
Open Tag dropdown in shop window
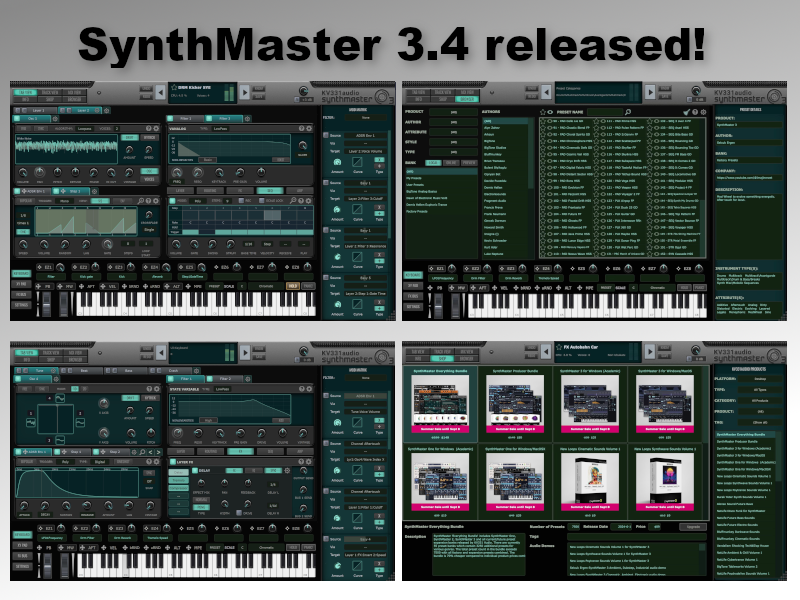coord(760,422)
